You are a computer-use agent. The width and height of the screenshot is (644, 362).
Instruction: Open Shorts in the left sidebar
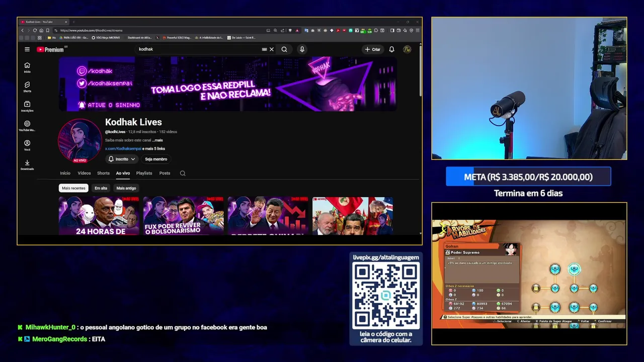pos(27,87)
